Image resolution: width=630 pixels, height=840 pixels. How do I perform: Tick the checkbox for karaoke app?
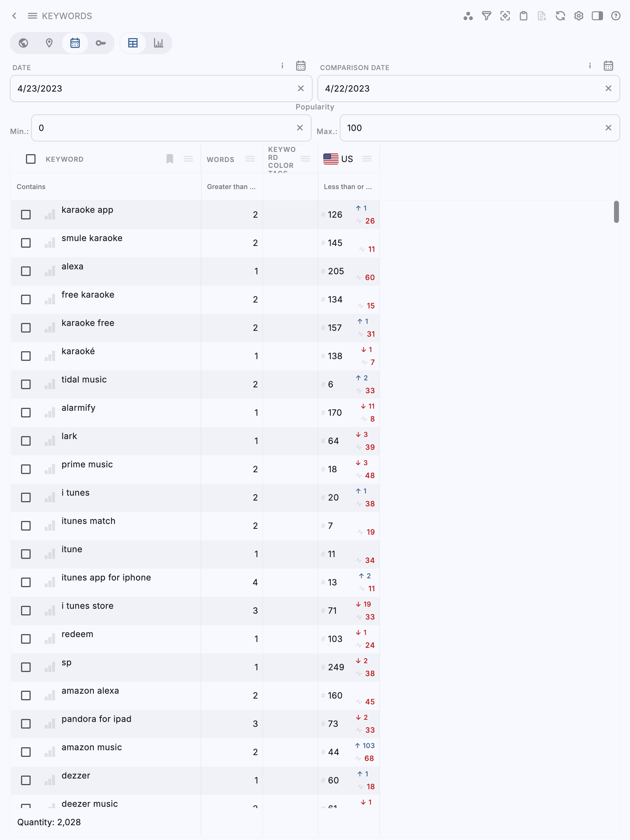click(x=26, y=215)
